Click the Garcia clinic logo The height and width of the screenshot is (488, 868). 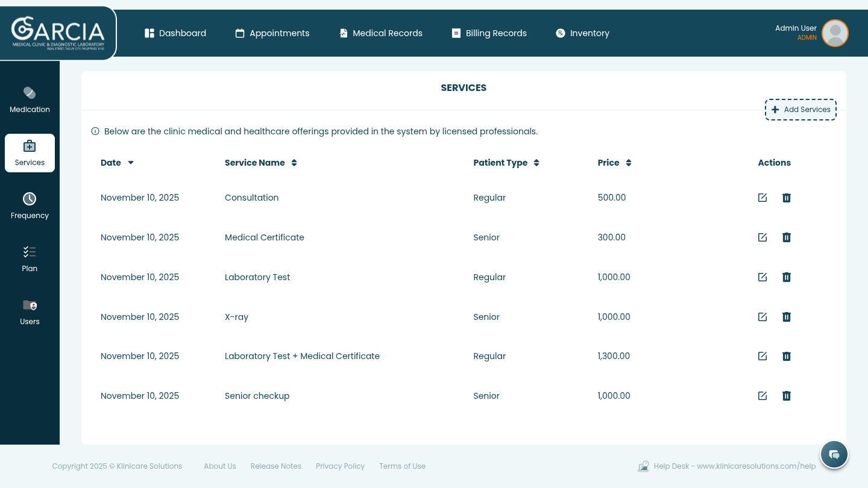(58, 33)
